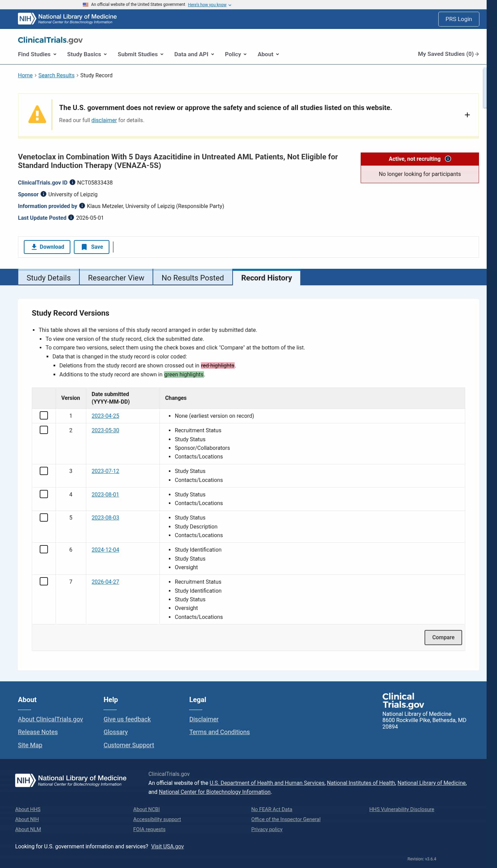Open the Privacy policy link
Viewport: 497px width, 868px height.
267,829
